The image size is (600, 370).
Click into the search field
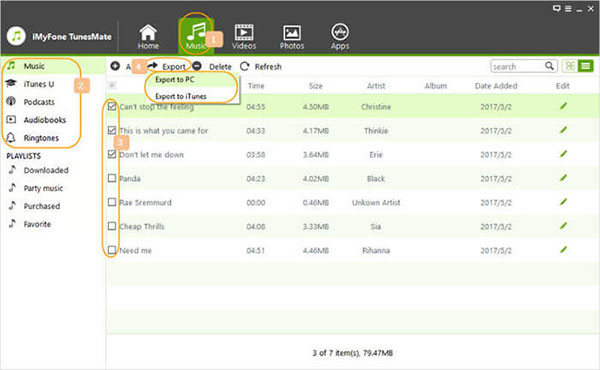[x=517, y=66]
